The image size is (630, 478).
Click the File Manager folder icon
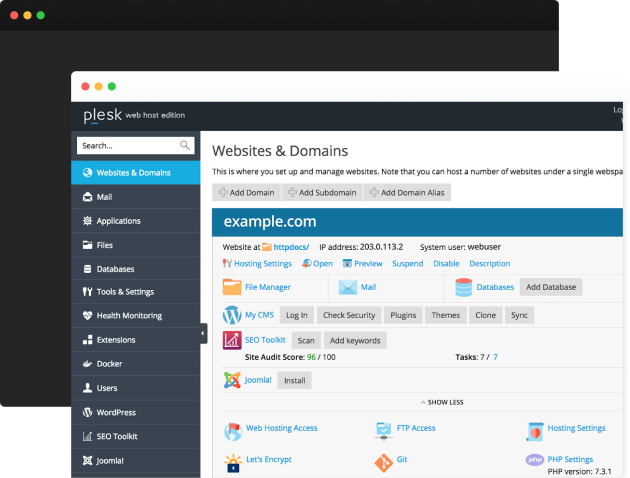point(232,287)
